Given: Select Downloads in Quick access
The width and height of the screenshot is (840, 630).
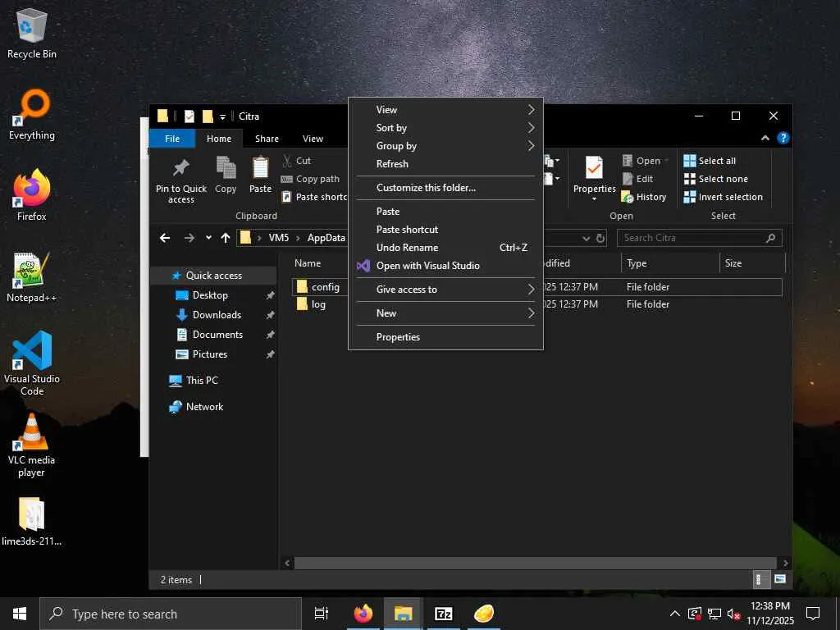Looking at the screenshot, I should click(217, 315).
